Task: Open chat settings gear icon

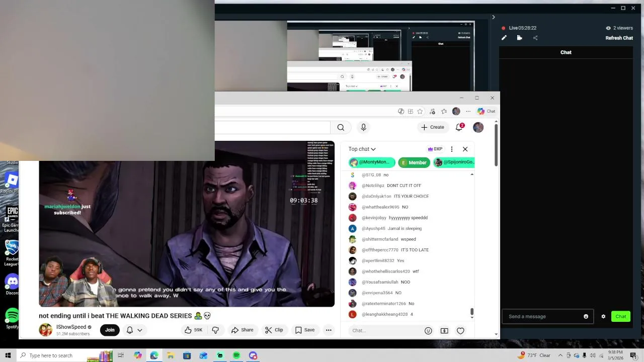Action: tap(603, 316)
